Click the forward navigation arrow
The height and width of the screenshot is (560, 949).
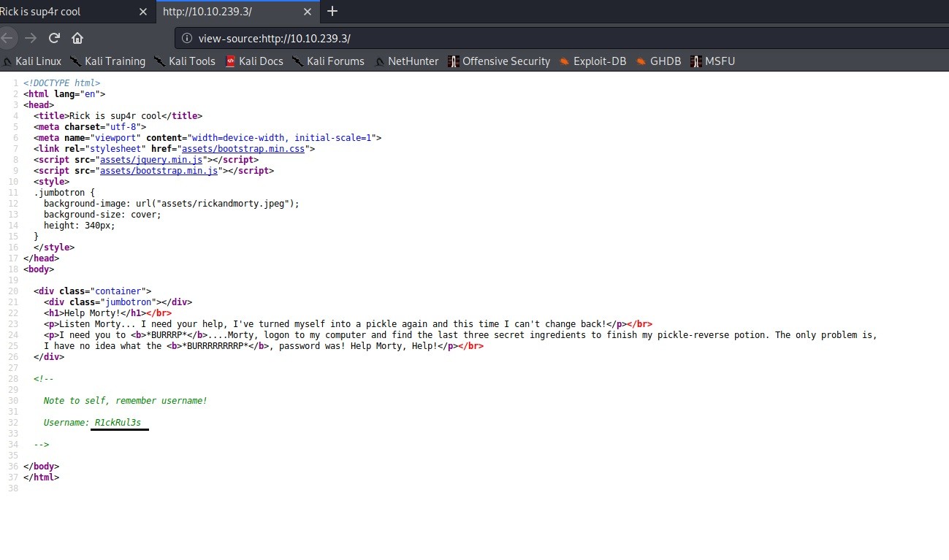click(x=30, y=38)
